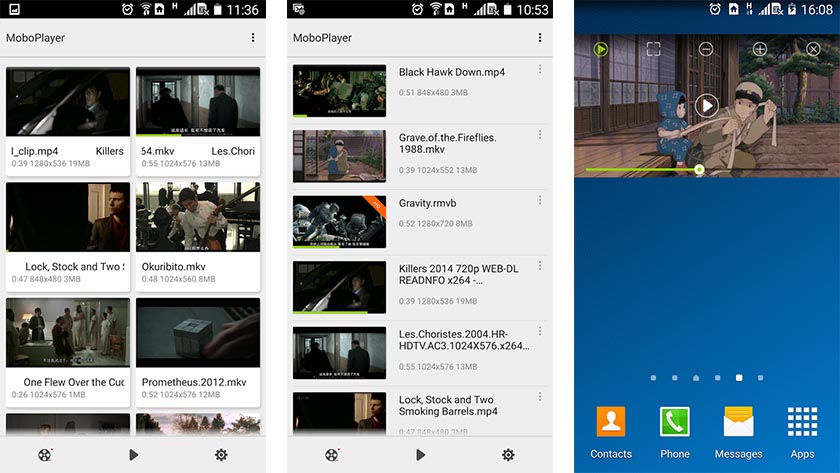Tap Okuribito.mkv file name in grid
The image size is (840, 473).
174,266
